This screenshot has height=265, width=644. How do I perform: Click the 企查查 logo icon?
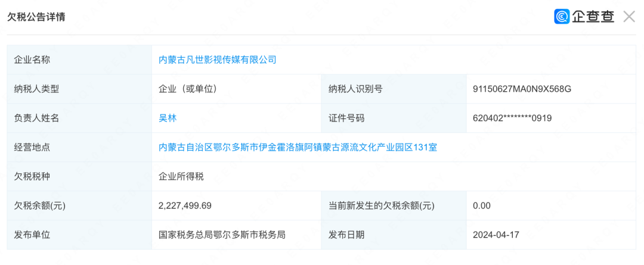(x=562, y=17)
